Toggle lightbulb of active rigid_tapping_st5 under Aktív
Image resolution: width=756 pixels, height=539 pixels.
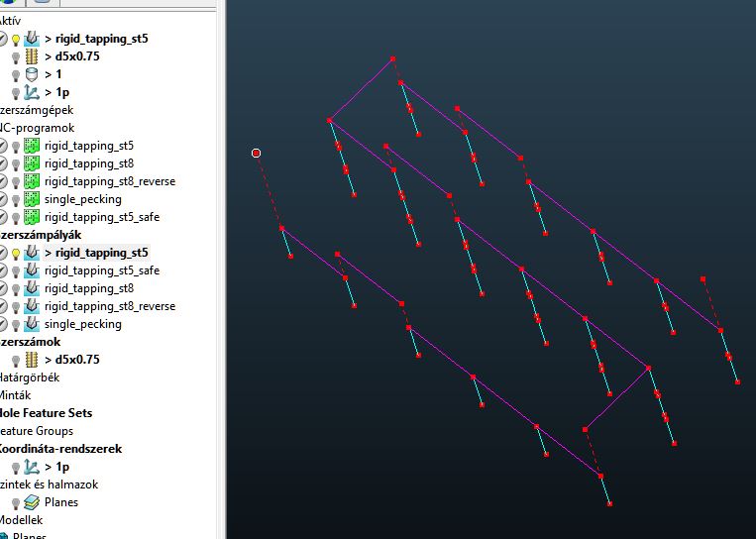[16, 40]
